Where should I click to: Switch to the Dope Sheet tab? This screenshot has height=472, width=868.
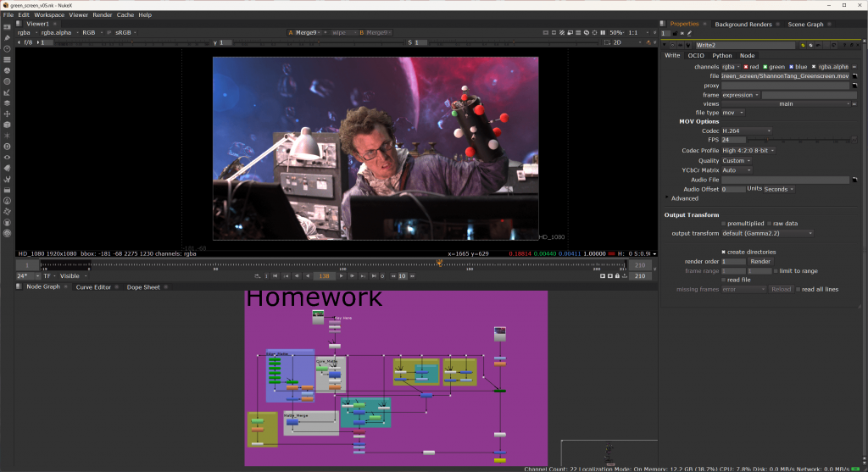click(x=142, y=287)
